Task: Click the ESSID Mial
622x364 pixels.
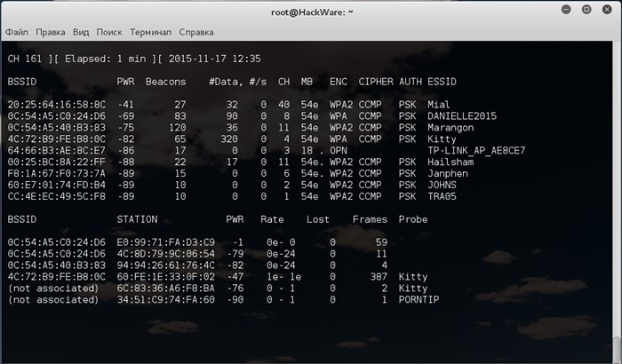Action: pos(439,105)
